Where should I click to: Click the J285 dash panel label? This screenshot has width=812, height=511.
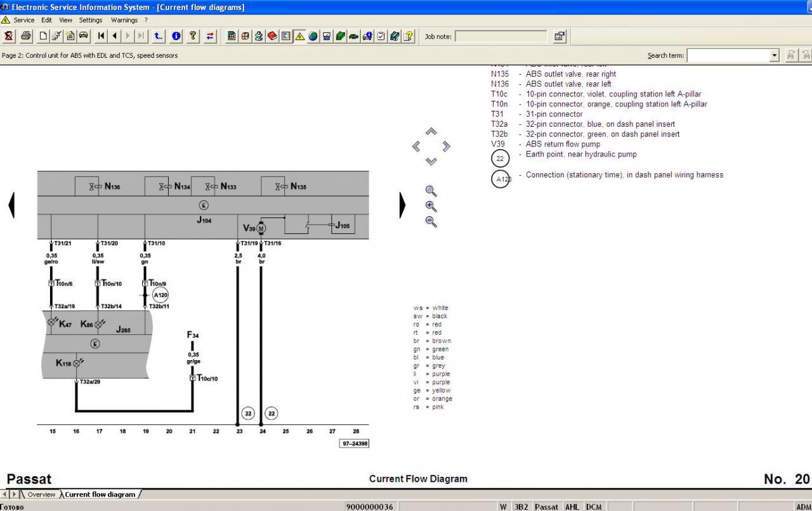point(123,330)
